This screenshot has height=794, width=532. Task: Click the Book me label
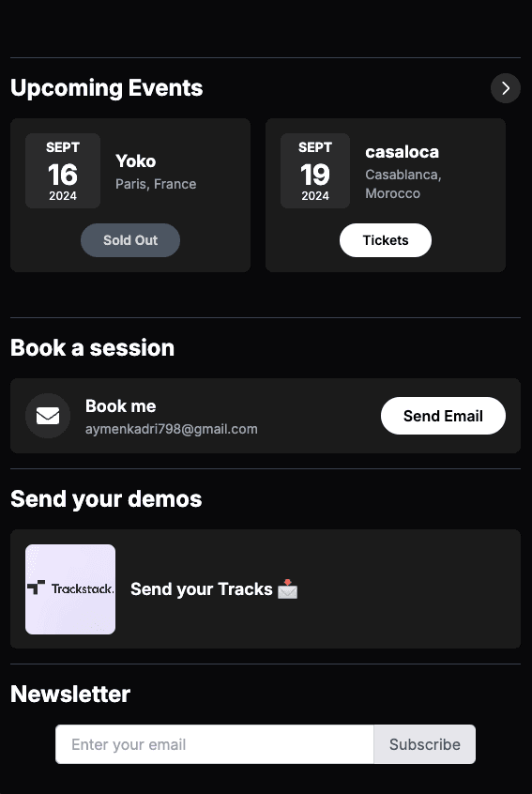tap(120, 406)
